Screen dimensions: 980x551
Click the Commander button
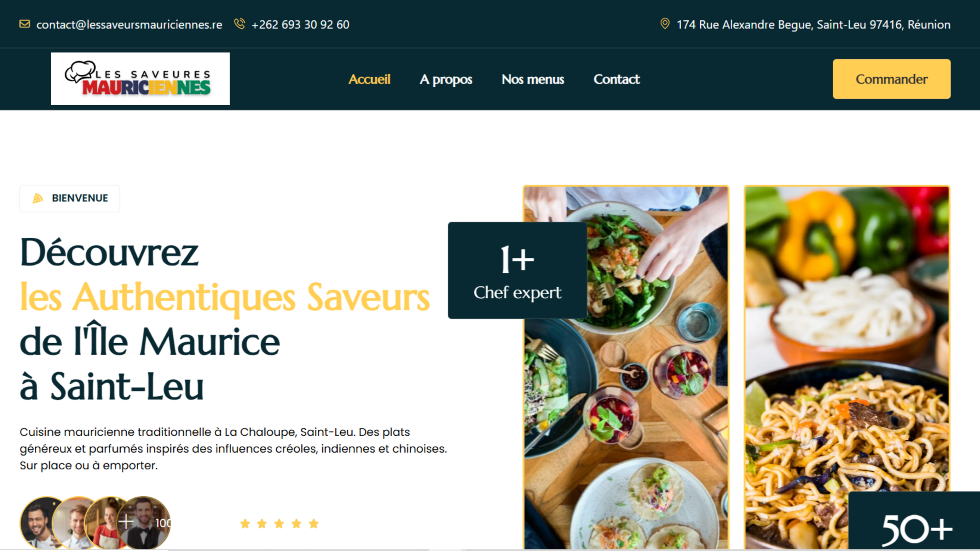(x=892, y=79)
